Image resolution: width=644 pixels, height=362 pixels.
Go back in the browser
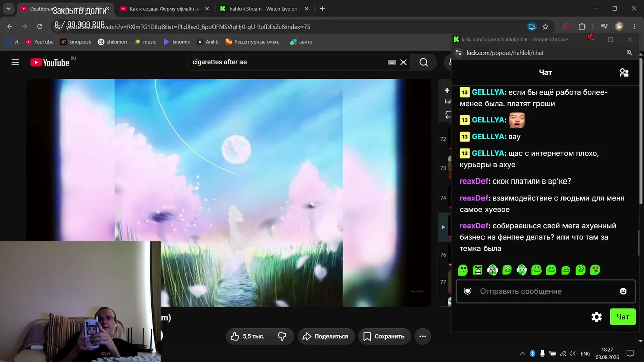[10, 26]
